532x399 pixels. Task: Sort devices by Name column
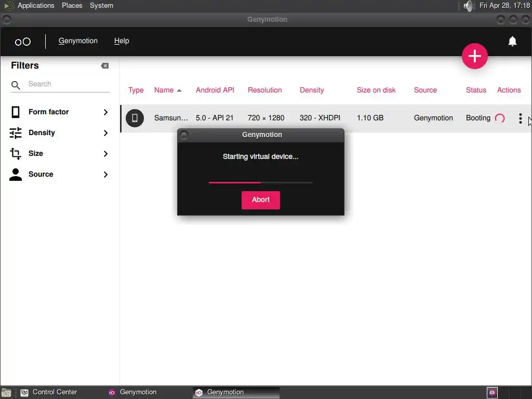[164, 90]
